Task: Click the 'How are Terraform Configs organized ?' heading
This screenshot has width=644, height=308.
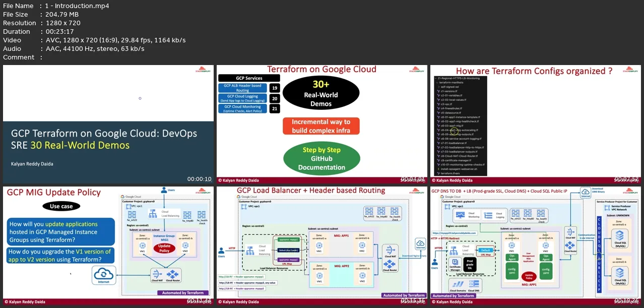Action: pyautogui.click(x=534, y=71)
